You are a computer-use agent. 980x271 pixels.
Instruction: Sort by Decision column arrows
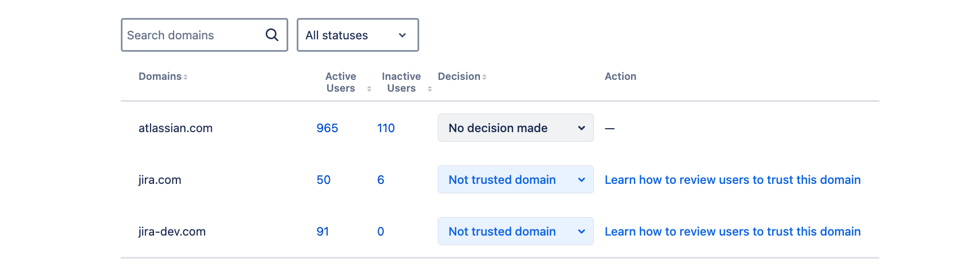[x=484, y=77]
